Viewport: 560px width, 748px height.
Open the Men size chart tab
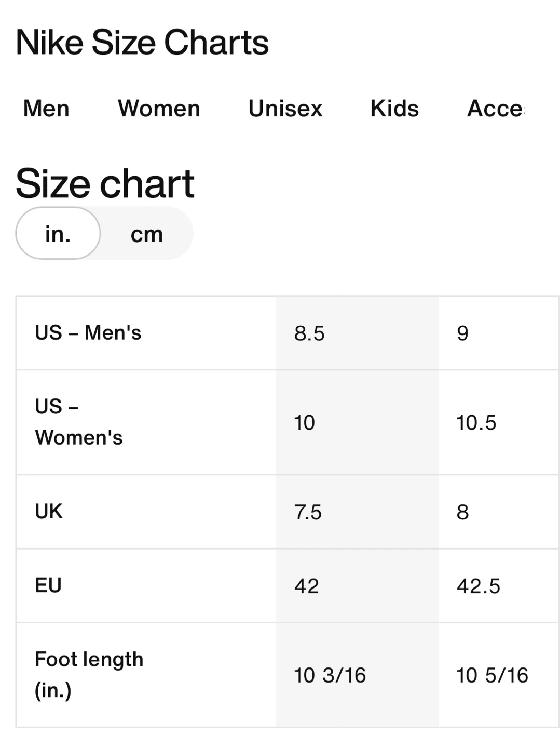[46, 109]
